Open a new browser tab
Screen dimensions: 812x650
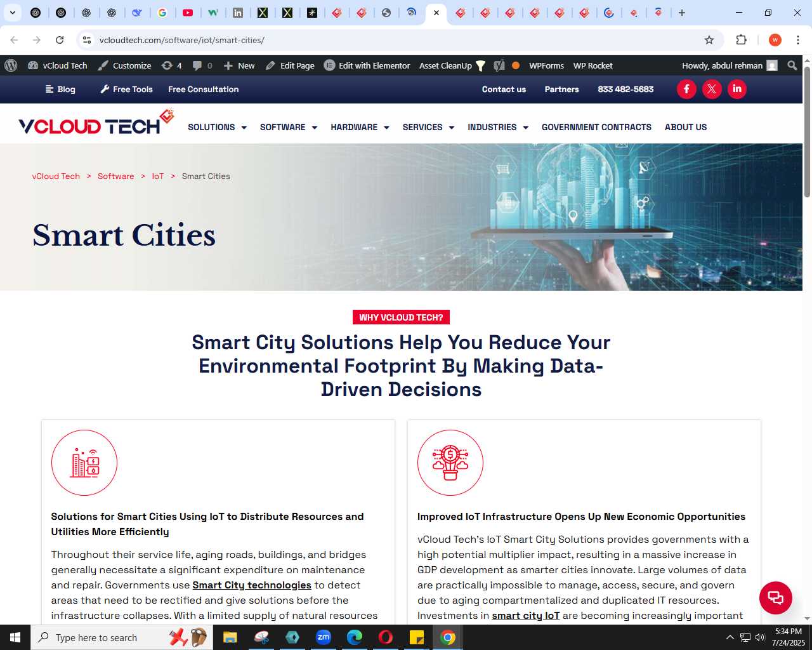682,13
